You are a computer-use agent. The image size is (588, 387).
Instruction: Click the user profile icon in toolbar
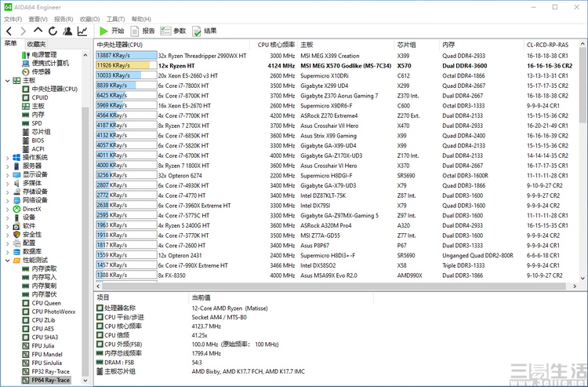click(x=67, y=31)
